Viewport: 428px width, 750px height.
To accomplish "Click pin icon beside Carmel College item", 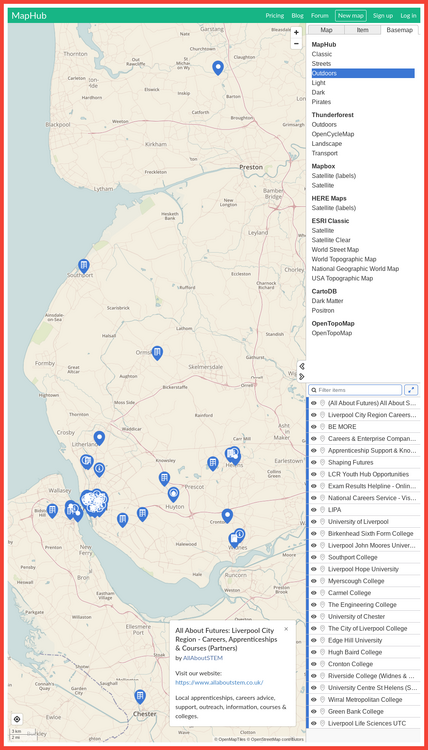I will click(x=322, y=593).
